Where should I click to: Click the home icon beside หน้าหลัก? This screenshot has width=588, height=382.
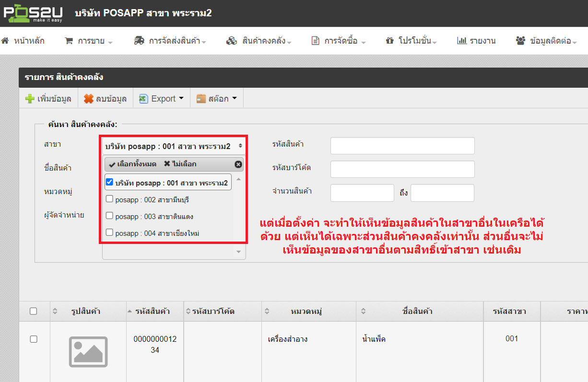click(5, 41)
